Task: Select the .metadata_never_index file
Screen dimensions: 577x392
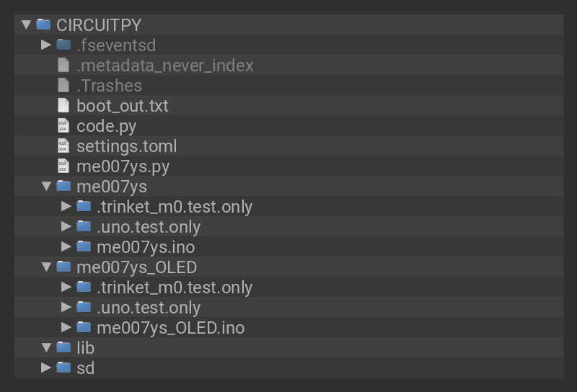Action: [x=164, y=66]
